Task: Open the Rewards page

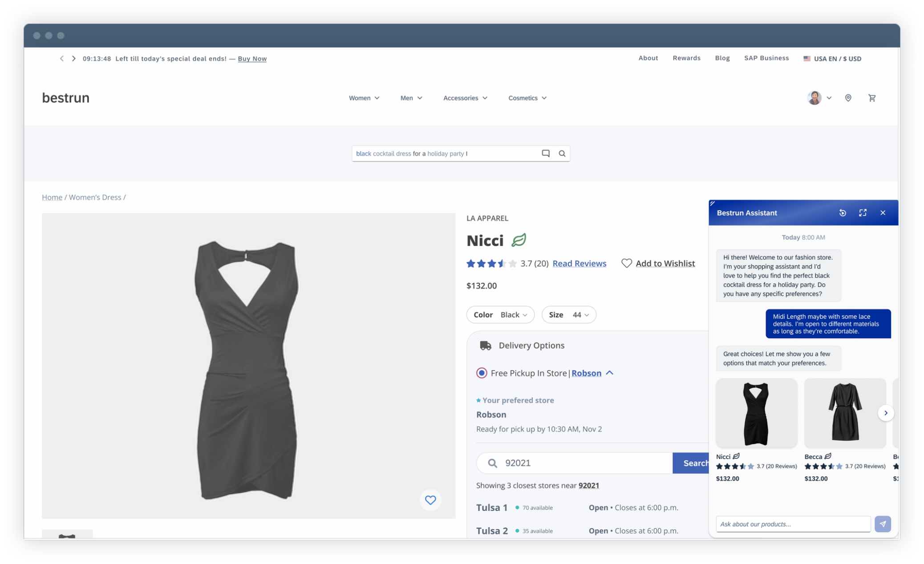Action: [x=686, y=58]
